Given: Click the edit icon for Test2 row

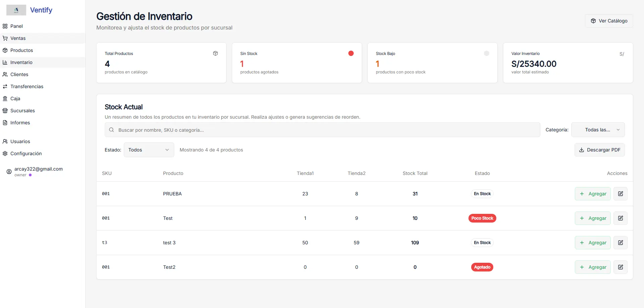Looking at the screenshot, I should tap(620, 267).
